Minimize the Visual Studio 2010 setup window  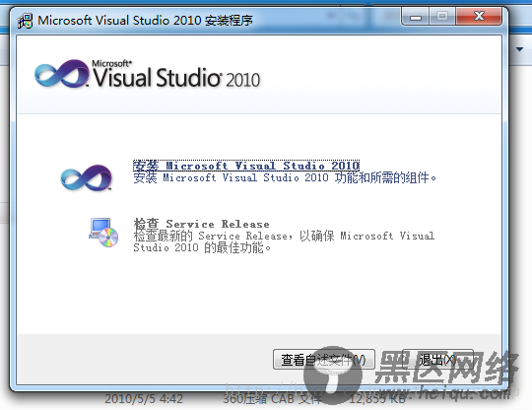click(416, 17)
